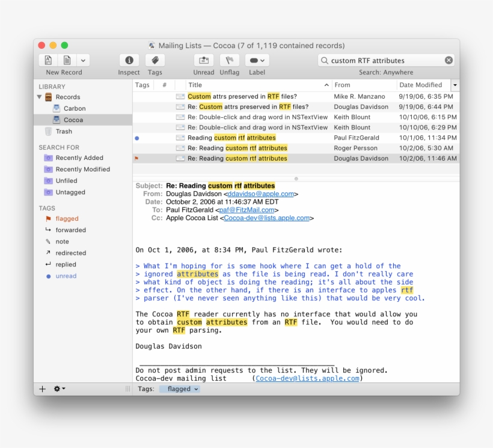
Task: Filter by the unread tag
Action: point(66,276)
